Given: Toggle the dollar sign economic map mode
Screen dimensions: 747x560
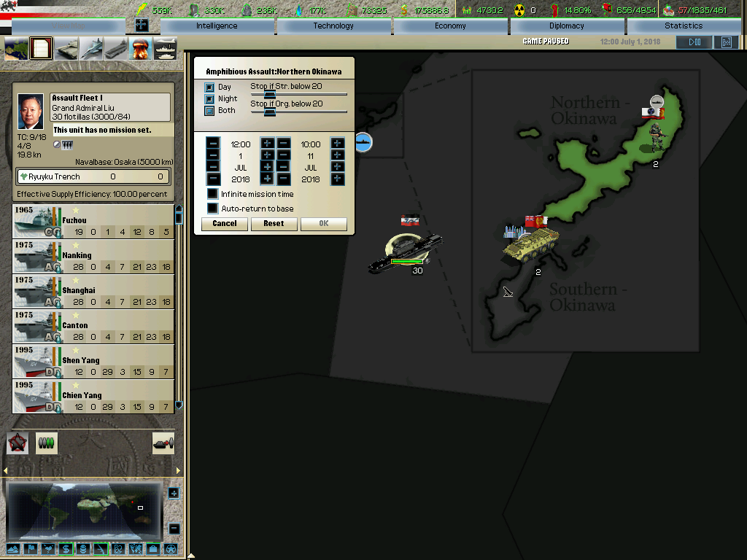Looking at the screenshot, I should click(66, 549).
